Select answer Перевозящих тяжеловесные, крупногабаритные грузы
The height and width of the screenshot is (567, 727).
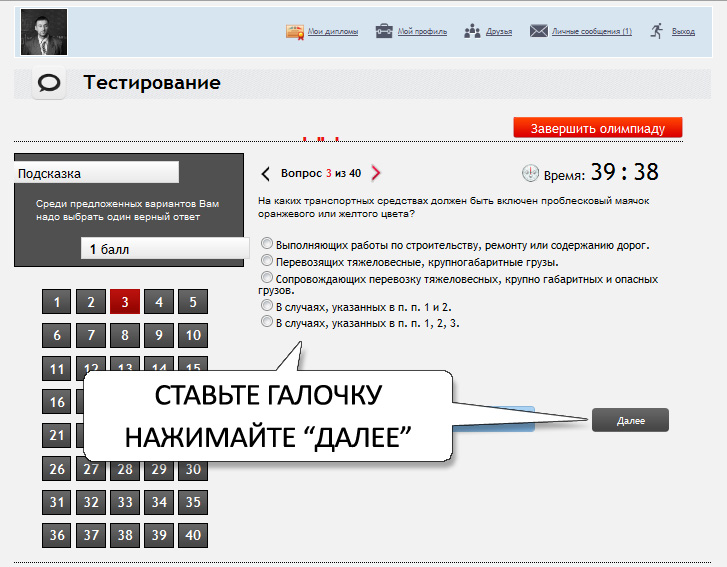[x=267, y=260]
